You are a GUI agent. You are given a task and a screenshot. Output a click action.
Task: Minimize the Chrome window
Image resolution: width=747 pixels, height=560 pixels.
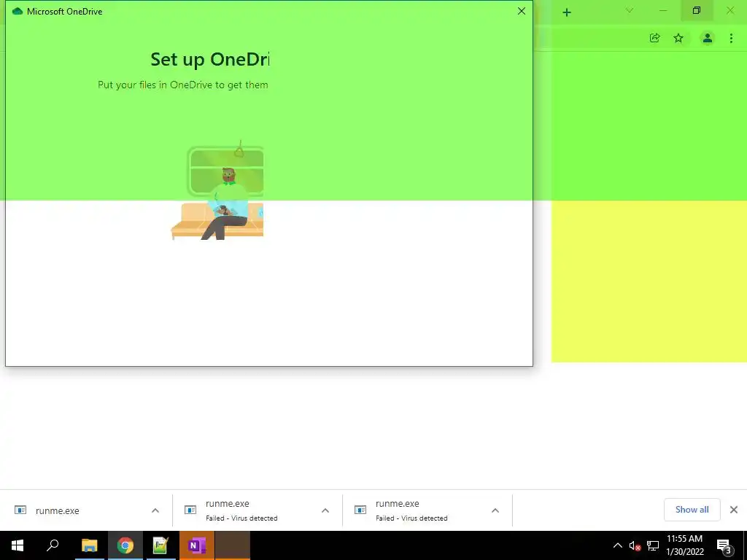pyautogui.click(x=663, y=10)
